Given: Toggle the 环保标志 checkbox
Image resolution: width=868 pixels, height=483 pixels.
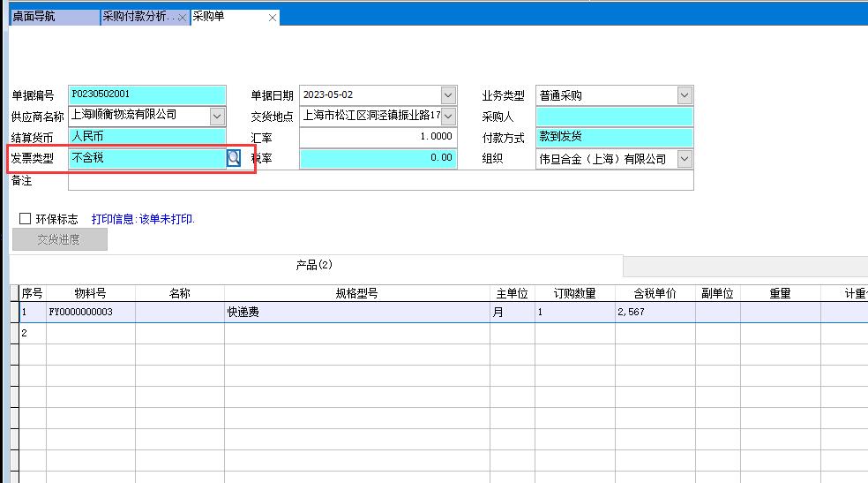Looking at the screenshot, I should click(x=25, y=219).
